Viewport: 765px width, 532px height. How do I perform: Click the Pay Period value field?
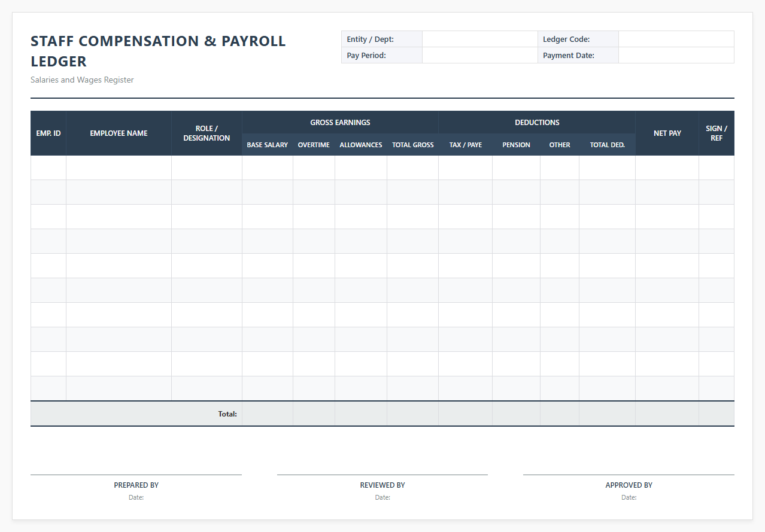click(480, 55)
